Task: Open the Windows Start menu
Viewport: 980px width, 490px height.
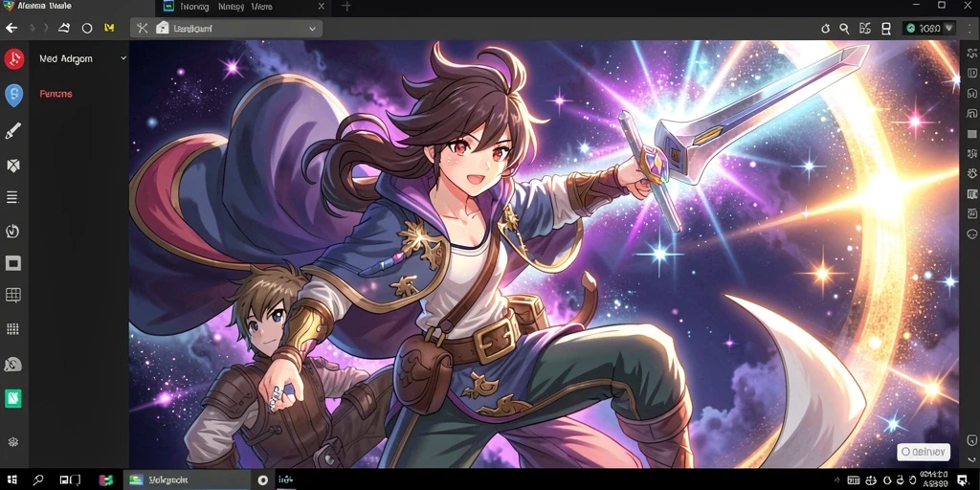Action: pos(11,480)
